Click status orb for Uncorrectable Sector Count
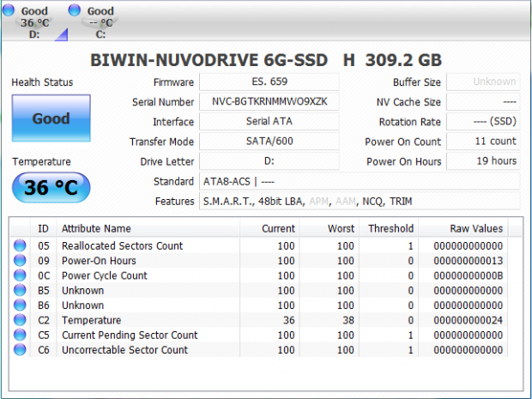Viewport: 532px width, 399px height. [x=20, y=349]
